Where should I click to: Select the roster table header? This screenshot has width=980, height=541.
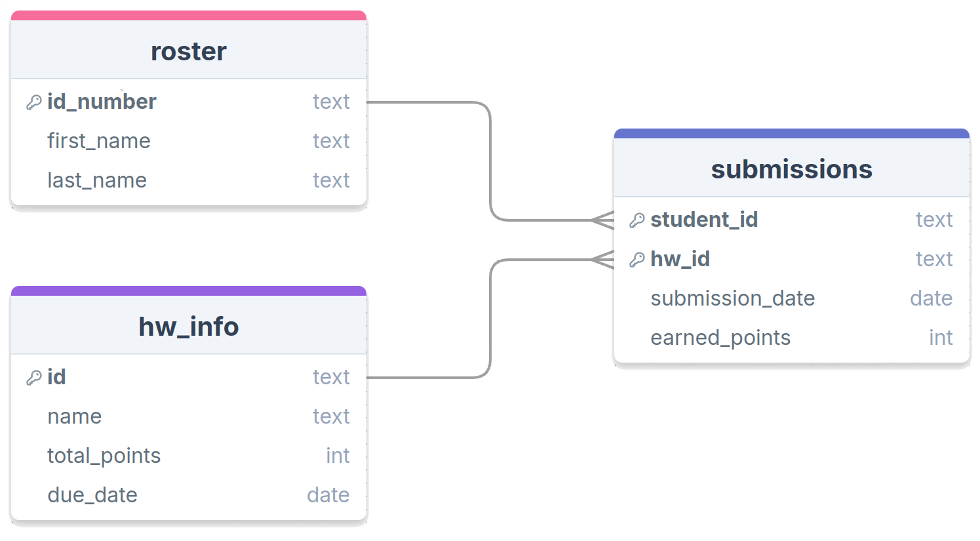pos(189,50)
